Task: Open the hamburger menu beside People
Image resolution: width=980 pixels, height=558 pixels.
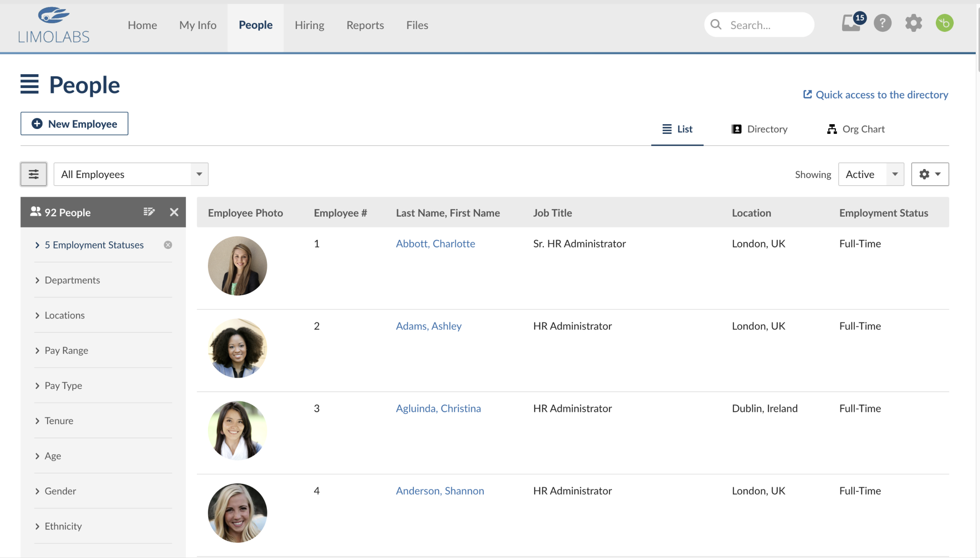Action: pyautogui.click(x=29, y=85)
